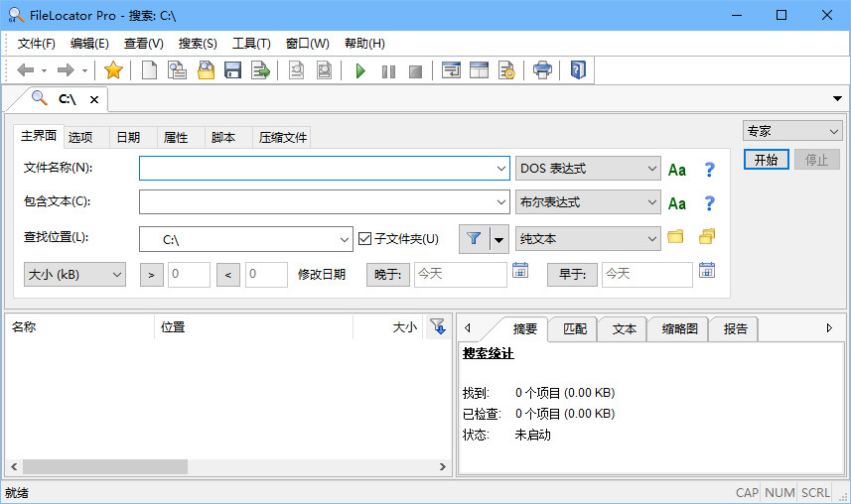This screenshot has height=504, width=851.
Task: Open the 搜索(S) menu
Action: click(198, 44)
